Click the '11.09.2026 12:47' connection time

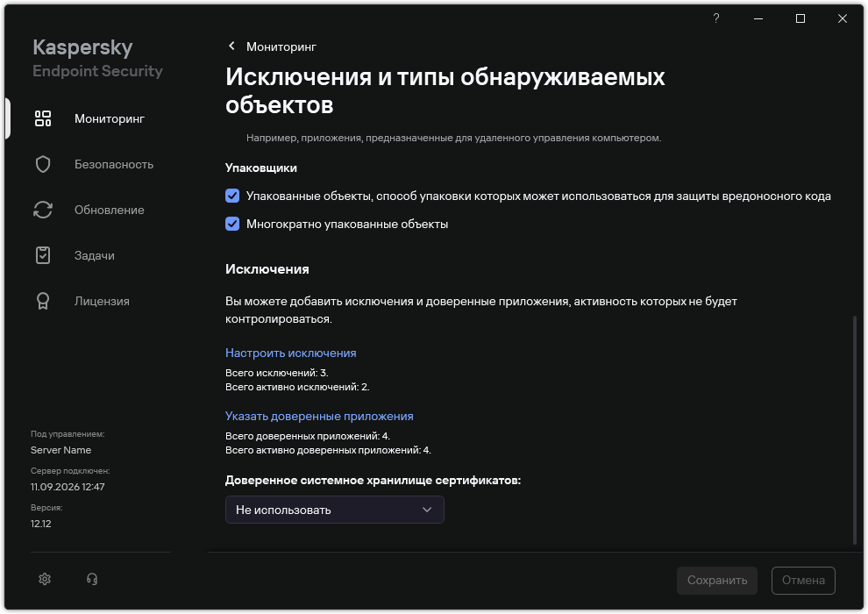click(x=68, y=487)
